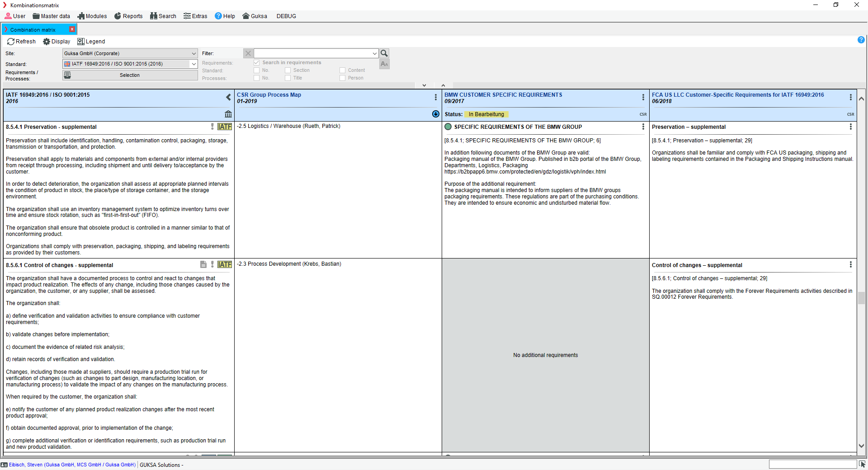Open the User menu
Screen dimensions: 868x470
tap(15, 16)
